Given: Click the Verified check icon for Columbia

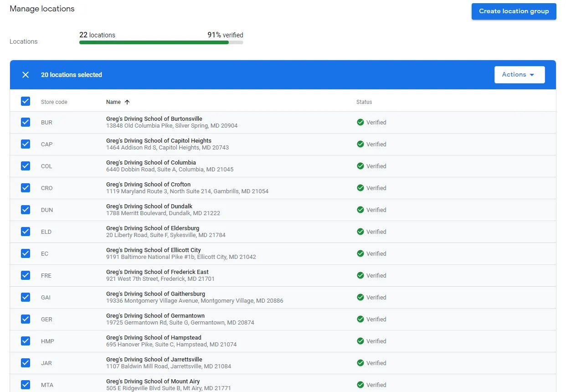Looking at the screenshot, I should coord(360,166).
